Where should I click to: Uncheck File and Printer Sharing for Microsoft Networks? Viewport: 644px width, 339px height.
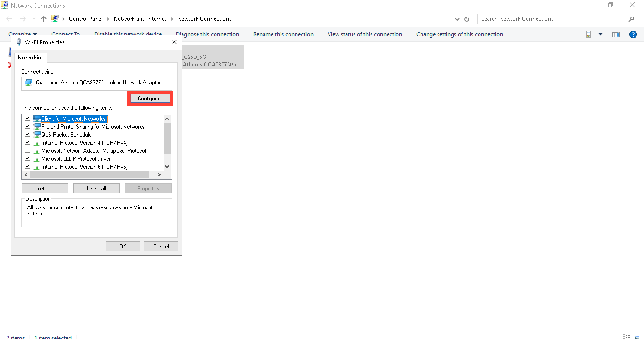click(x=28, y=126)
